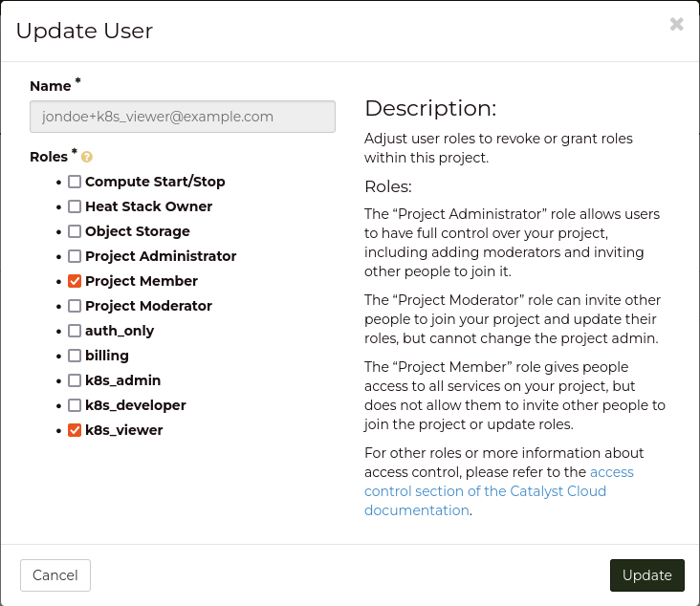Enable the Project Moderator checkbox
Screen dimensions: 700x606
75,306
